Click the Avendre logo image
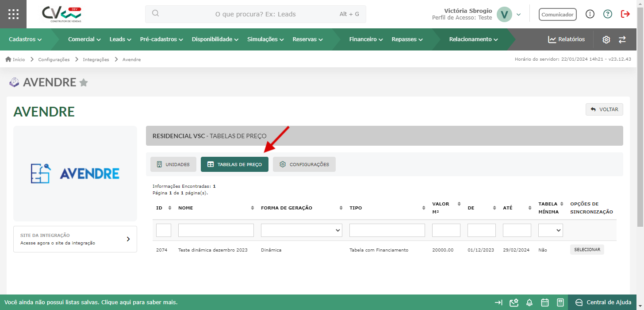This screenshot has width=644, height=310. pos(75,174)
